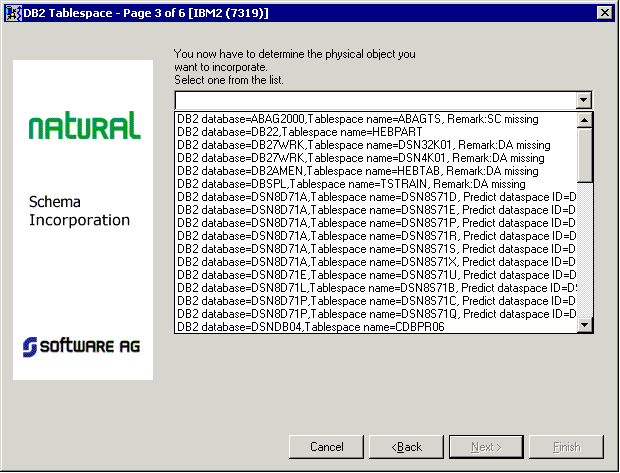The height and width of the screenshot is (473, 620).
Task: Select DSN8D71E tablespace DSN8S71U entry
Action: 370,275
